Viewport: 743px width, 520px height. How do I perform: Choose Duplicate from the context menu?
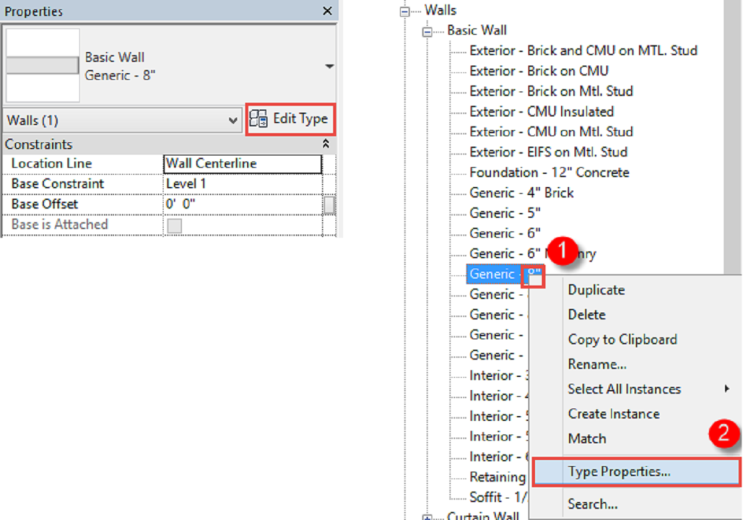tap(596, 290)
